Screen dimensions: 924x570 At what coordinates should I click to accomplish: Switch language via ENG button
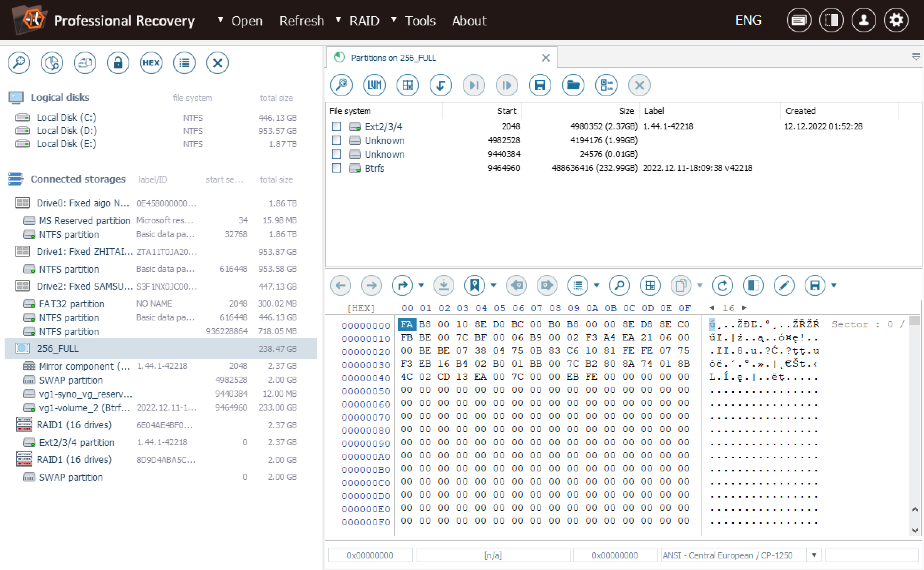tap(748, 20)
